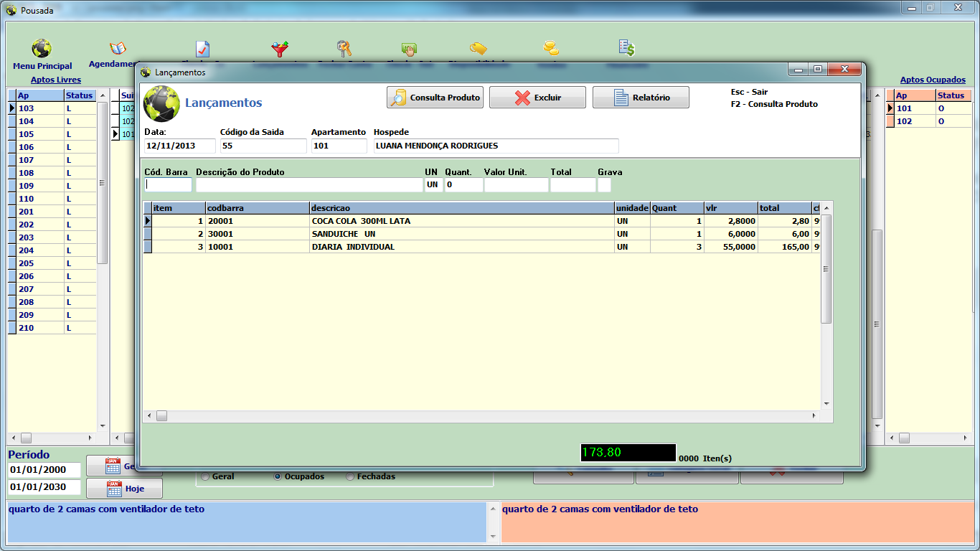The width and height of the screenshot is (980, 551).
Task: Click the end period date 01/01/2030
Action: pos(44,487)
